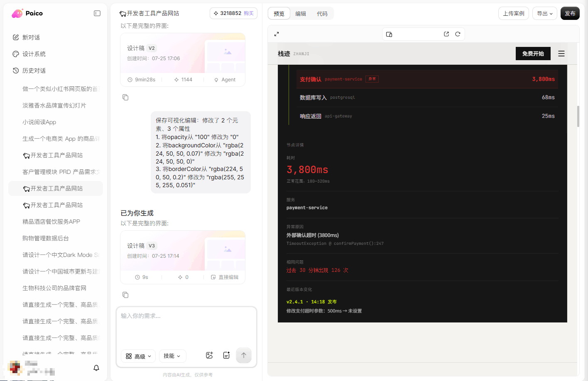Image resolution: width=588 pixels, height=381 pixels.
Task: Switch to the 代码 tab
Action: [x=322, y=14]
